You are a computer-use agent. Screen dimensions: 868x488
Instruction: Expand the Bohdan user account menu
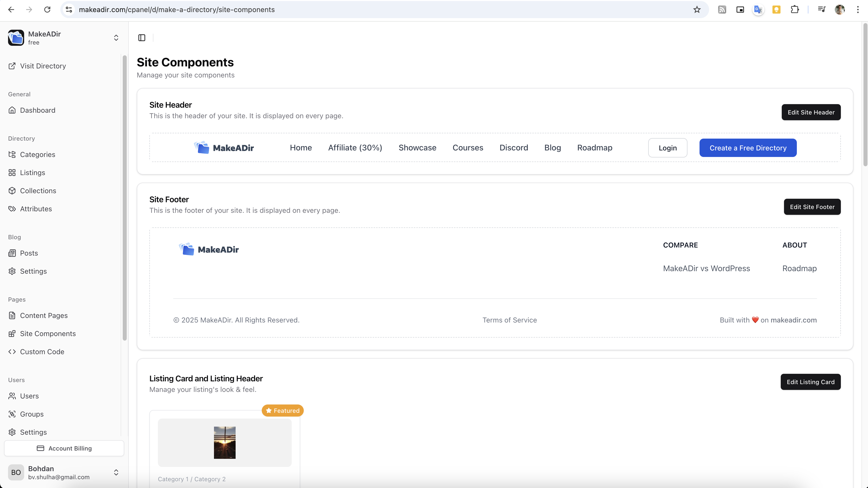click(x=116, y=472)
